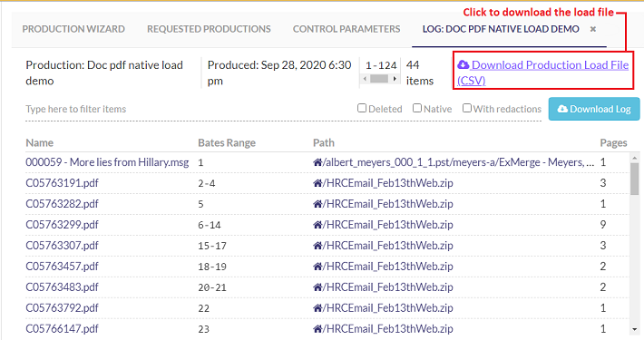The height and width of the screenshot is (340, 644).
Task: Click left arrow of the Bates range scroller
Action: point(366,79)
